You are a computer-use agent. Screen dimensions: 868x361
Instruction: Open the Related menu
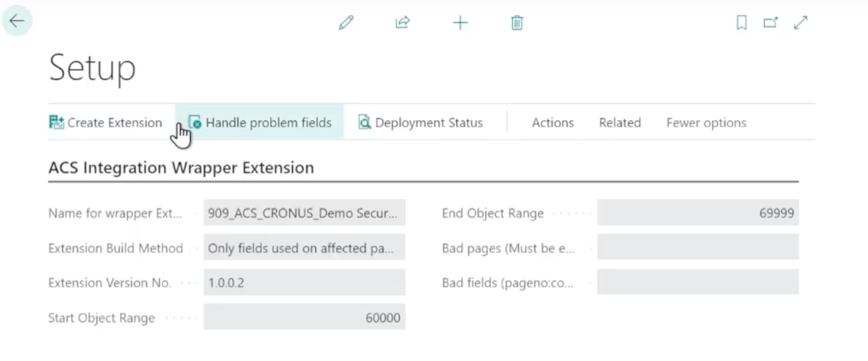pyautogui.click(x=620, y=123)
